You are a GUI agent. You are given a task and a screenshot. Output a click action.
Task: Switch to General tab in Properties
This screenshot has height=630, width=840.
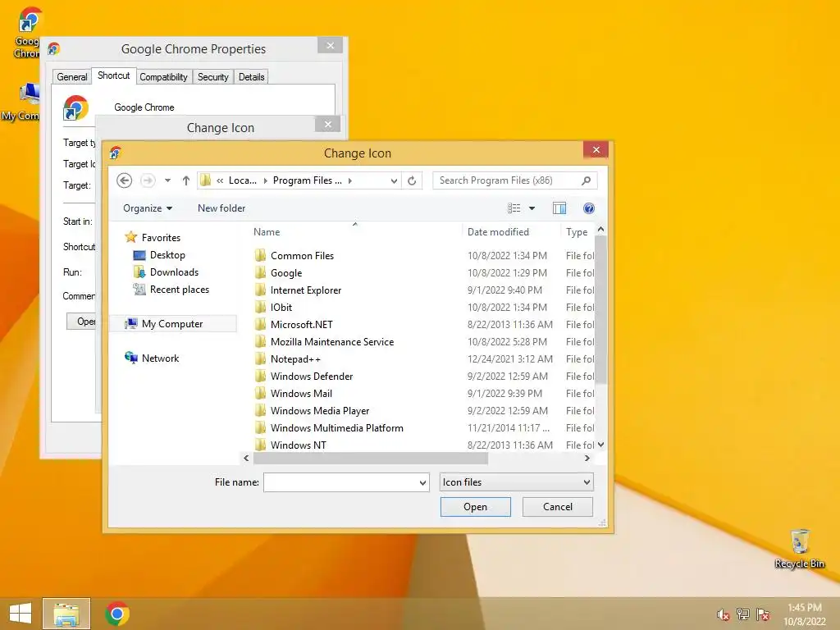pos(72,77)
